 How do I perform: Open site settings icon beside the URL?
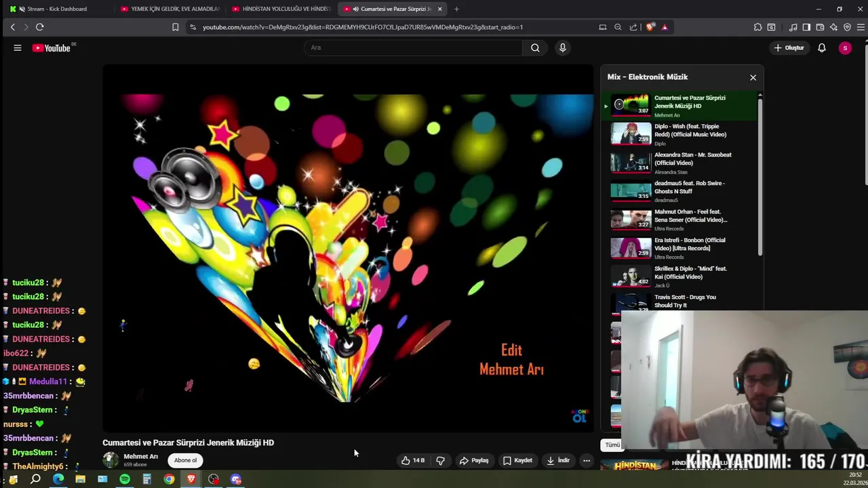pyautogui.click(x=193, y=27)
